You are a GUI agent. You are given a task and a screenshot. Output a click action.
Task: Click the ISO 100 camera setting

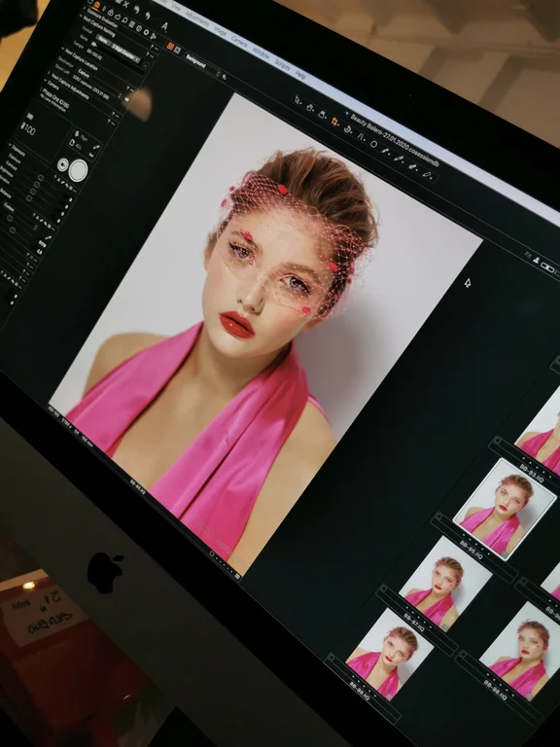pos(28,128)
